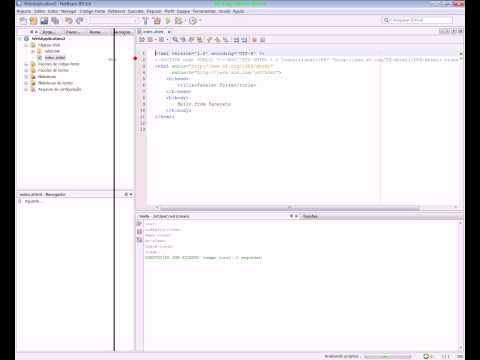This screenshot has height=360, width=480.
Task: Click the stop icon in Output panel
Action: (139, 232)
